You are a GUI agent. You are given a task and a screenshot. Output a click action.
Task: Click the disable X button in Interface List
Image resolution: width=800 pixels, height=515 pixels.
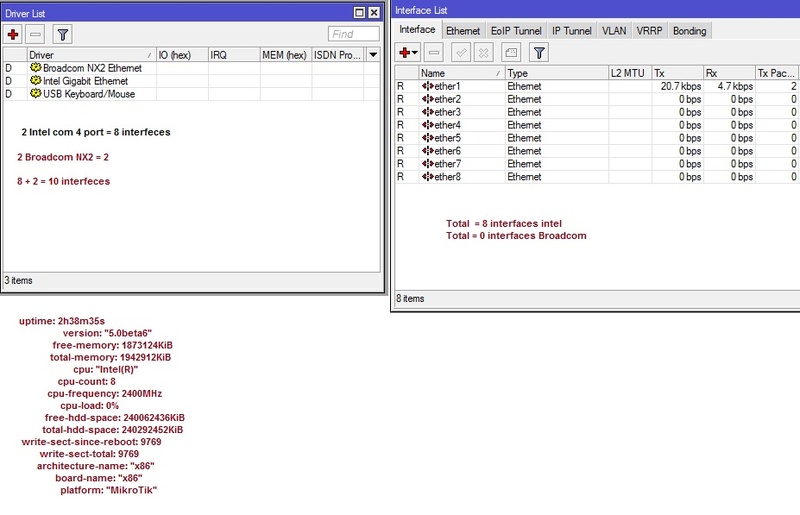tap(483, 53)
